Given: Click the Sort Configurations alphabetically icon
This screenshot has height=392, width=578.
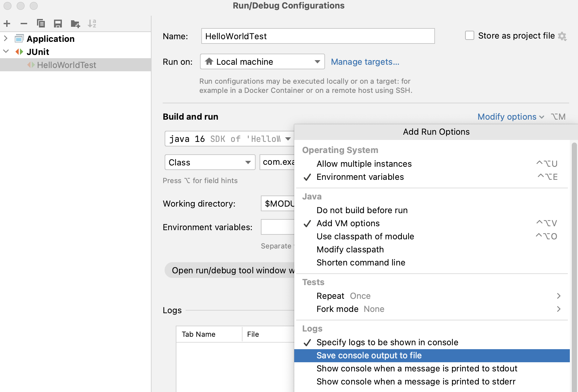Looking at the screenshot, I should (92, 24).
